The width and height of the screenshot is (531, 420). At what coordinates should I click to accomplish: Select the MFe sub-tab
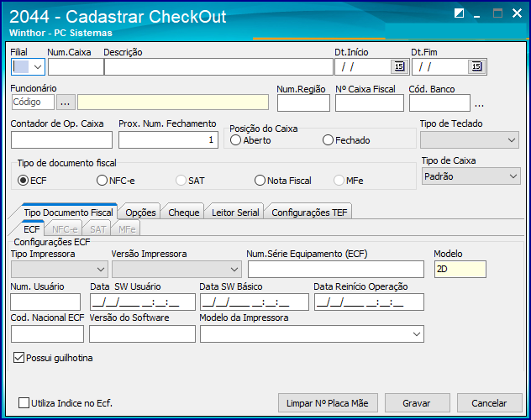(x=127, y=229)
